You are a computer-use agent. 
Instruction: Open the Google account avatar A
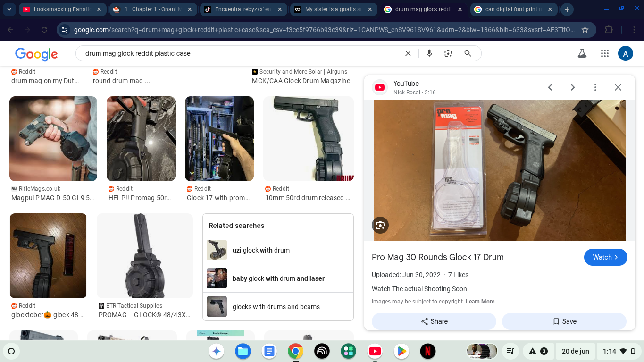626,53
